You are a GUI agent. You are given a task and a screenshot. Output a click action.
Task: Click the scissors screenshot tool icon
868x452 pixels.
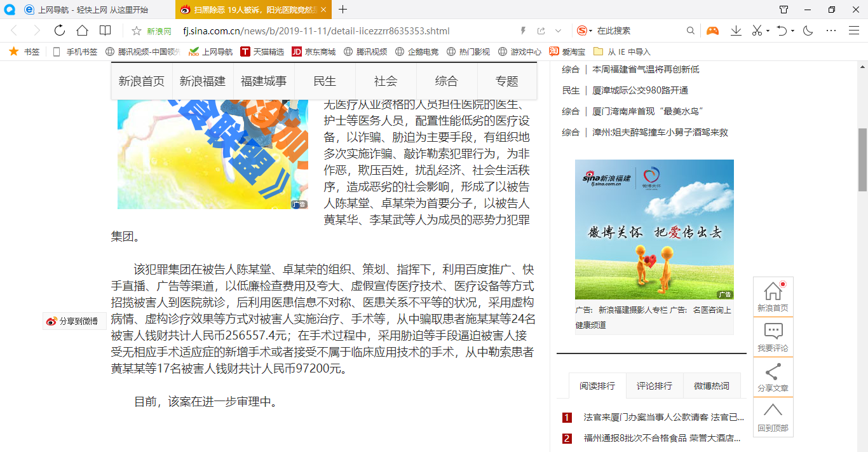757,31
